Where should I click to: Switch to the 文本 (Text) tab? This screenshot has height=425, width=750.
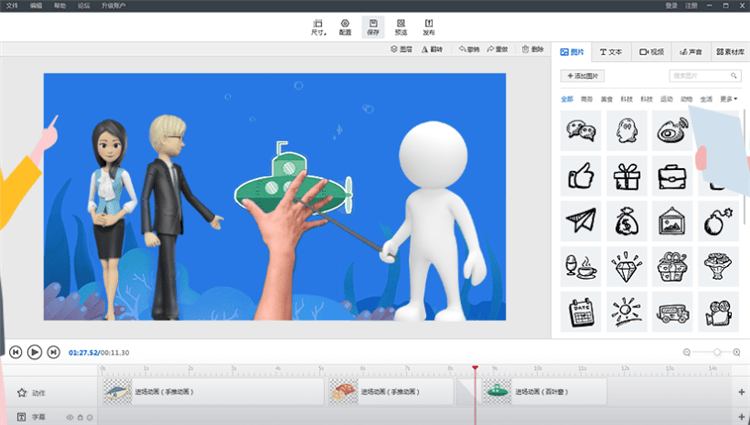(x=609, y=51)
